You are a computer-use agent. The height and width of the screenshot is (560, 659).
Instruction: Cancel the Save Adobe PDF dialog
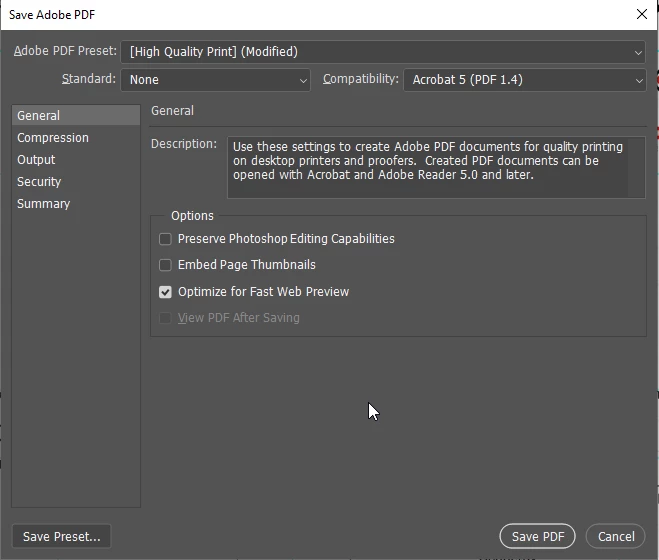coord(616,536)
